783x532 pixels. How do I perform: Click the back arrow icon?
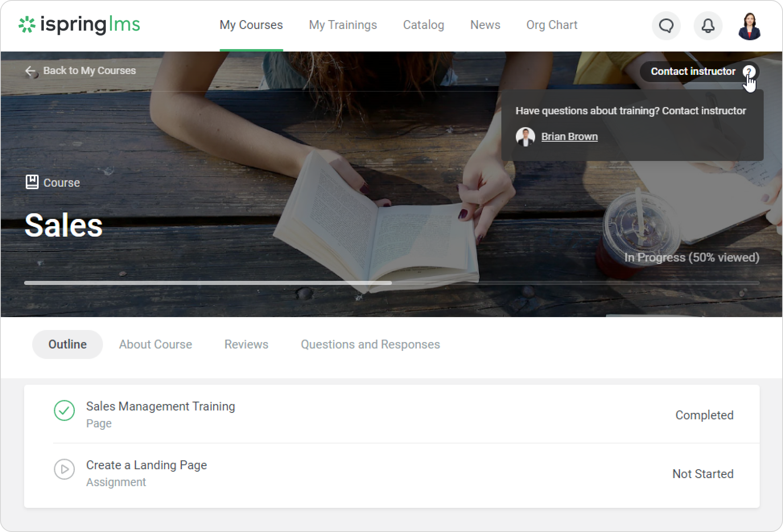[x=30, y=71]
